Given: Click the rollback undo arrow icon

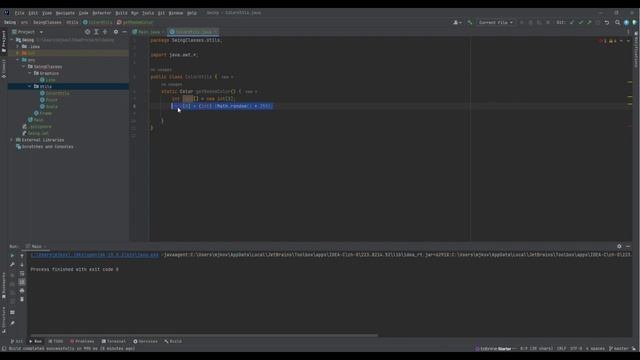Looking at the screenshot, I should [607, 22].
